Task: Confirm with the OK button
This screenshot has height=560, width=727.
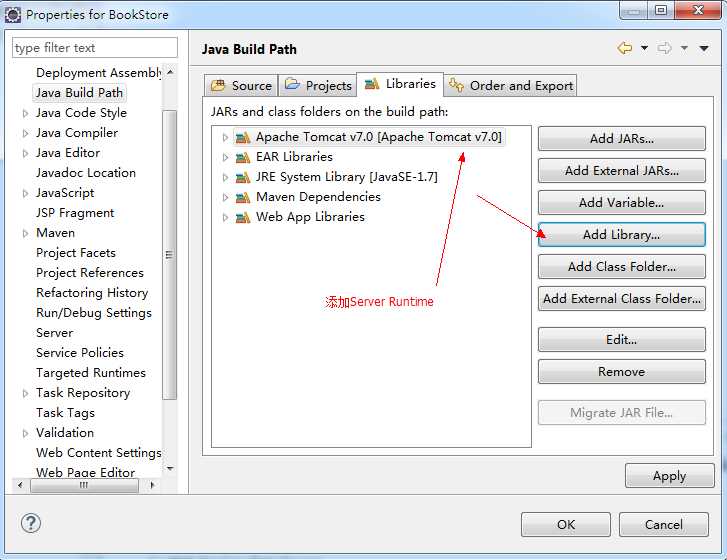Action: pyautogui.click(x=566, y=524)
